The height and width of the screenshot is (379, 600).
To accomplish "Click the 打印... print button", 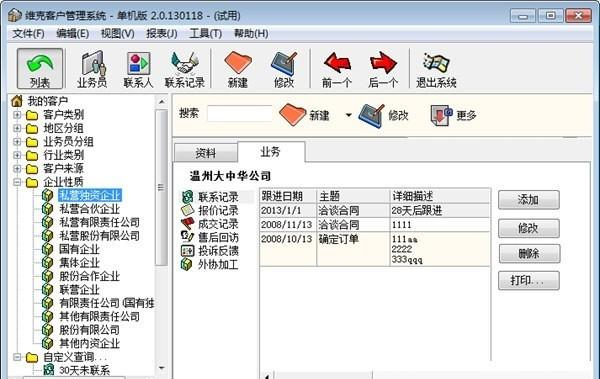I will click(528, 281).
